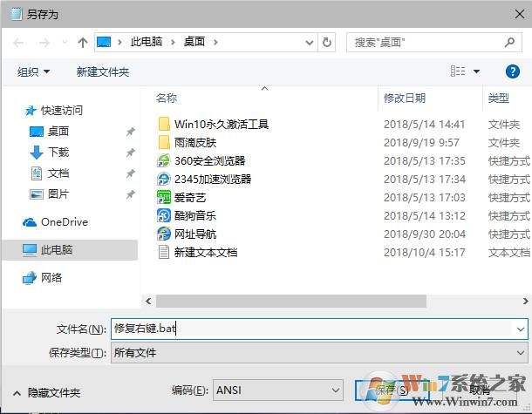Open the blue Help question icon
Viewport: 532px width, 414px height.
(x=512, y=71)
